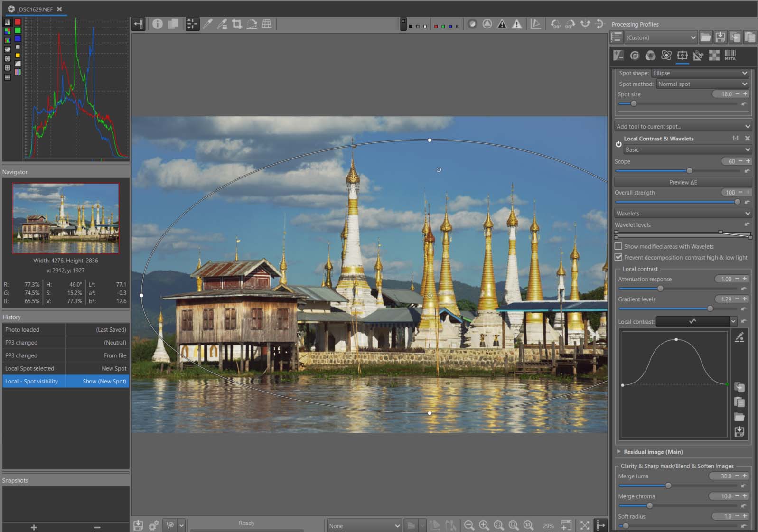
Task: Click the image info icon
Action: click(158, 24)
